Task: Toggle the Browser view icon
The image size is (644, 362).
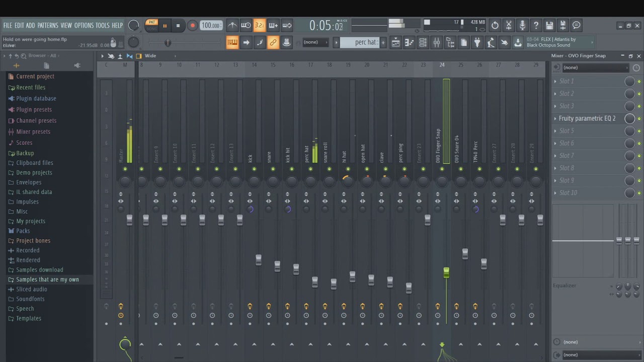Action: [x=450, y=43]
